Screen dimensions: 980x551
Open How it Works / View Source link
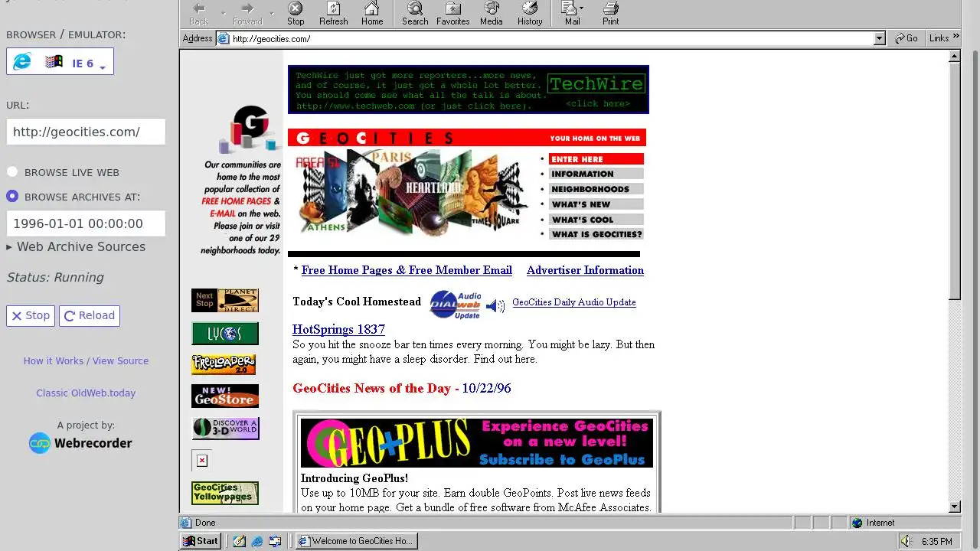(x=86, y=360)
